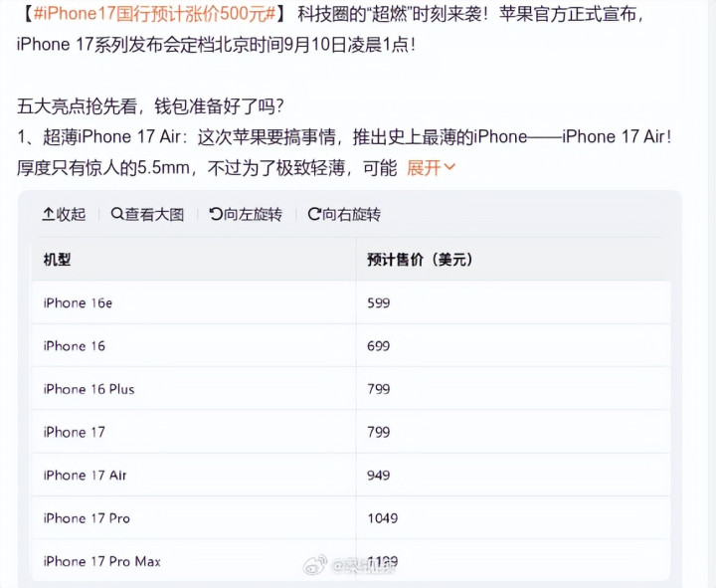Click the 799 price for iPhone 17
This screenshot has width=716, height=588.
[379, 432]
